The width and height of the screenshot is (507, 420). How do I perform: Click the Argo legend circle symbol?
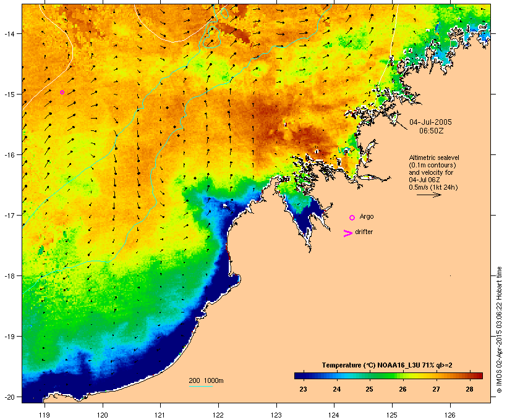352,218
